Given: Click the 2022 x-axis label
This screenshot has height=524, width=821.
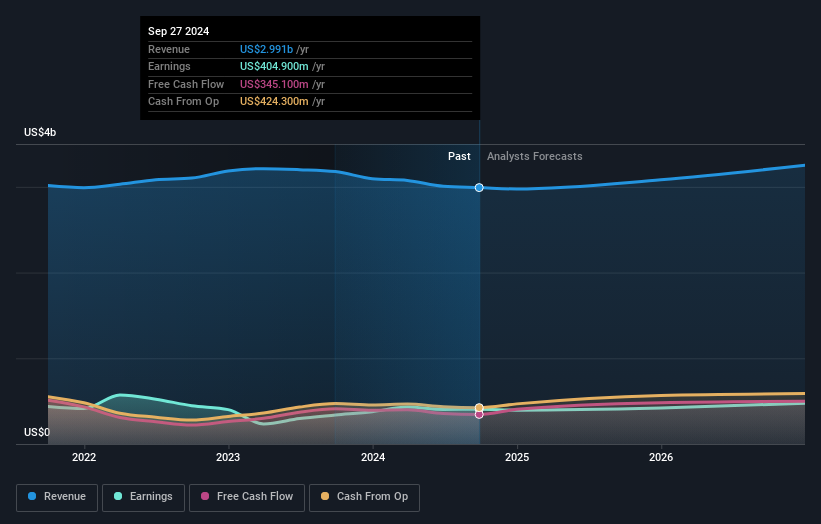Looking at the screenshot, I should pyautogui.click(x=84, y=457).
